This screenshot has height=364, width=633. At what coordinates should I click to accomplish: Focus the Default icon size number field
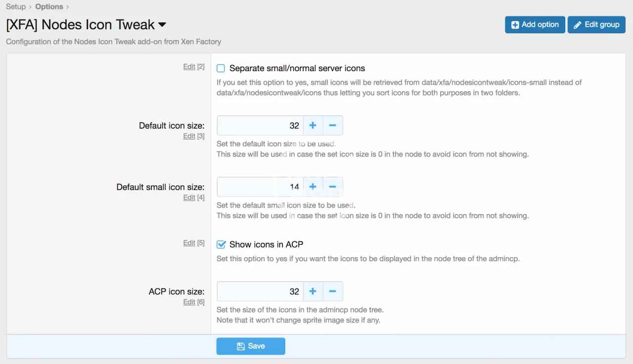(260, 126)
